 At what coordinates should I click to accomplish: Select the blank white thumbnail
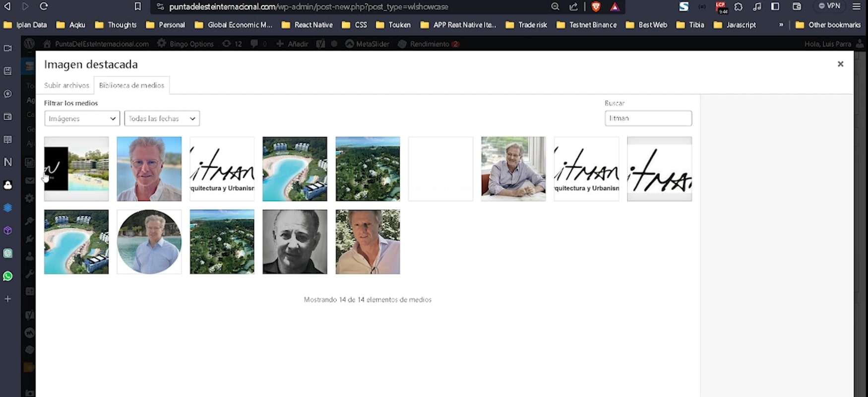click(440, 169)
